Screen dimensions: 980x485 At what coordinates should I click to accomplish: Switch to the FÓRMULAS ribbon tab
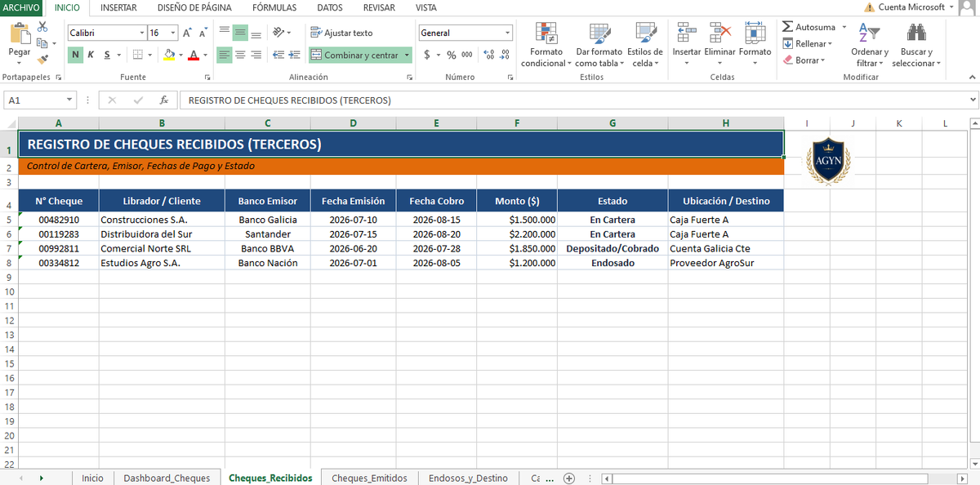coord(274,7)
